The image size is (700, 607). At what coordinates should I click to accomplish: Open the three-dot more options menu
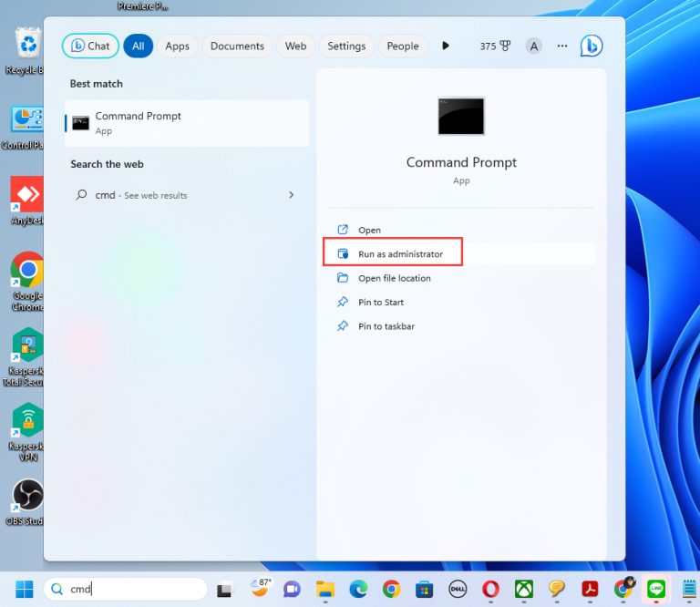pyautogui.click(x=562, y=46)
